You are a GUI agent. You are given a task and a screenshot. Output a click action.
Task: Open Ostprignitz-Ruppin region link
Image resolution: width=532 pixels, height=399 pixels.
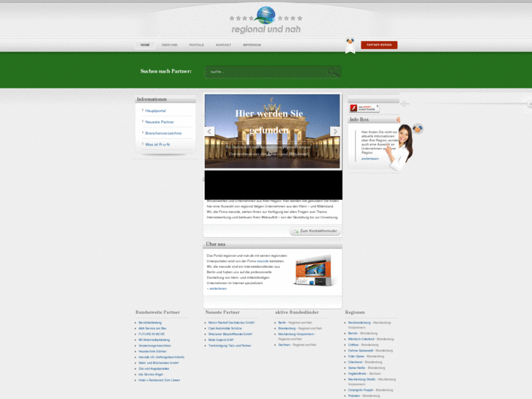[x=361, y=390]
